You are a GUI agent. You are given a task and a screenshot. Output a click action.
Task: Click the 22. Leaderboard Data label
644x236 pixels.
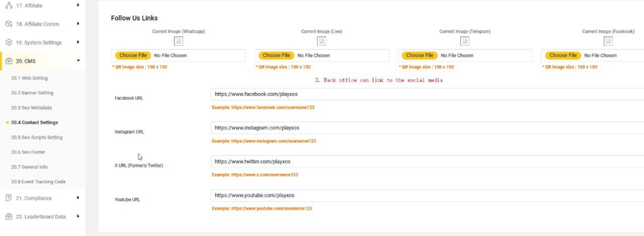(x=41, y=217)
